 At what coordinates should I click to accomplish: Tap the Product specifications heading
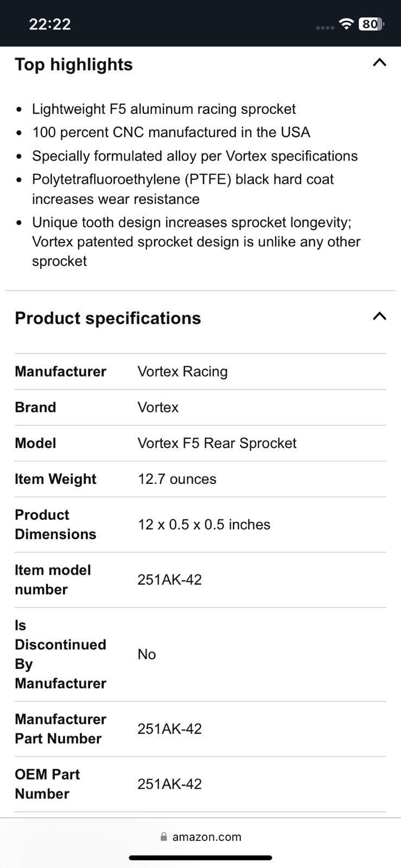[x=108, y=318]
